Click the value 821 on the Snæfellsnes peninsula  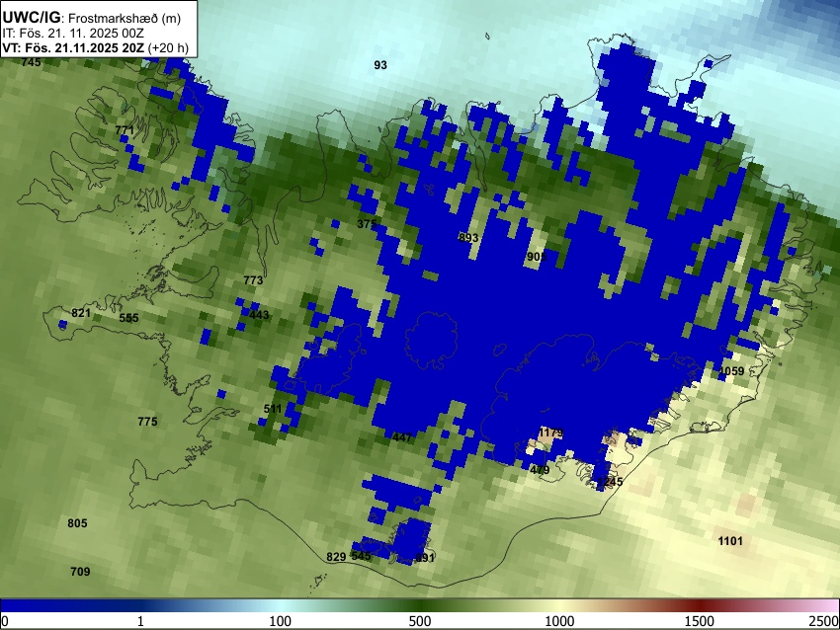[81, 313]
